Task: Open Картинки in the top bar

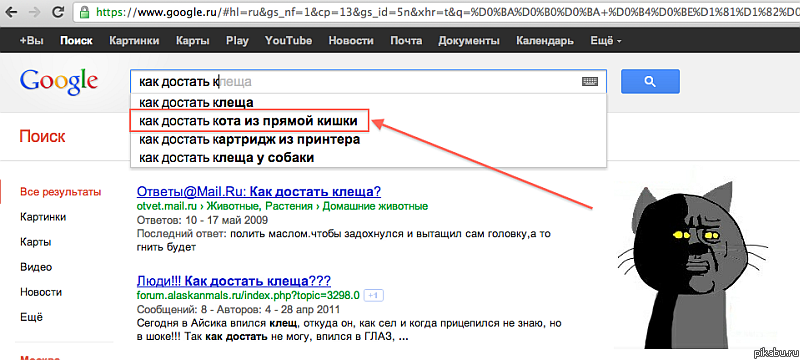Action: 134,41
